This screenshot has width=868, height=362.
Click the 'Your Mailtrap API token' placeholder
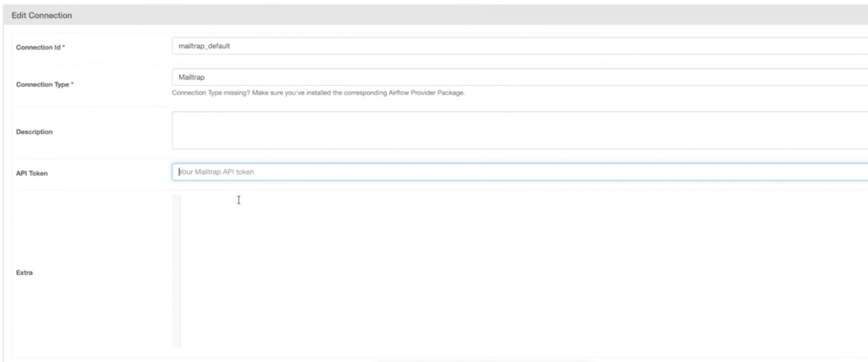(216, 172)
